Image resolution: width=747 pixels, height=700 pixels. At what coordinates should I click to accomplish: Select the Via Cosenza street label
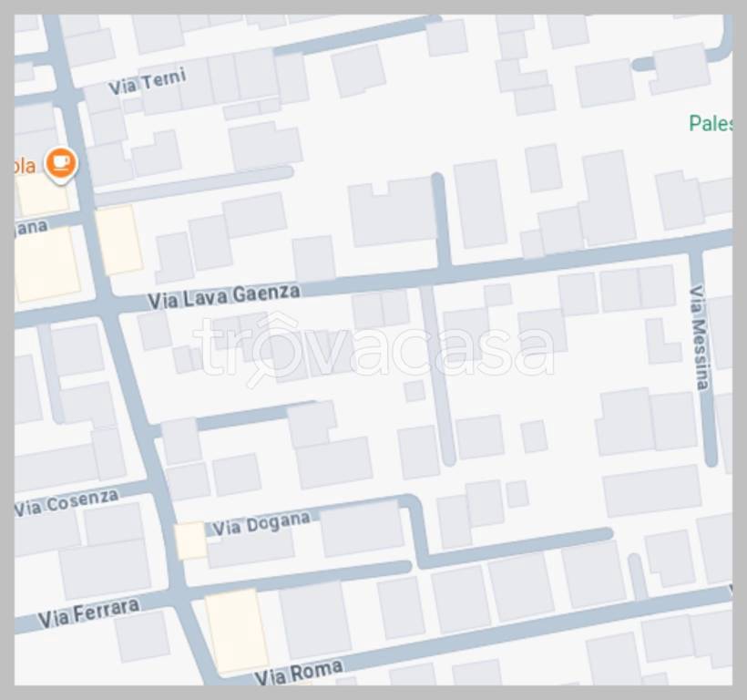[x=67, y=503]
